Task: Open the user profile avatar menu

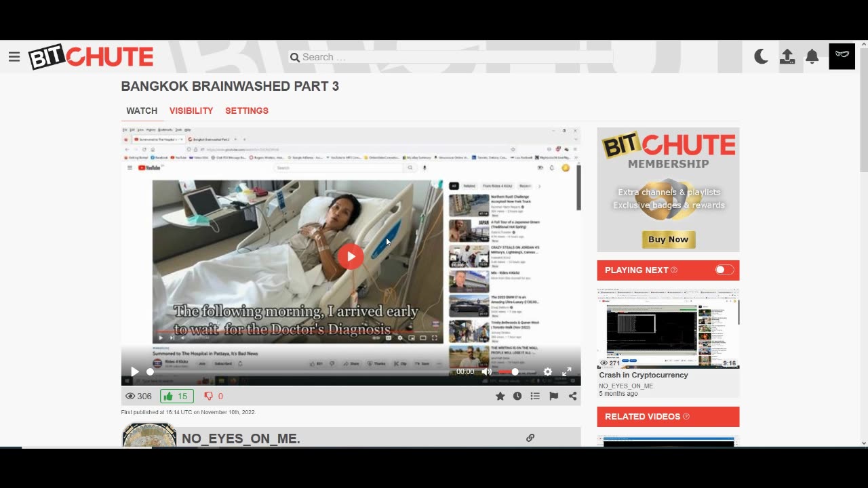Action: [842, 56]
